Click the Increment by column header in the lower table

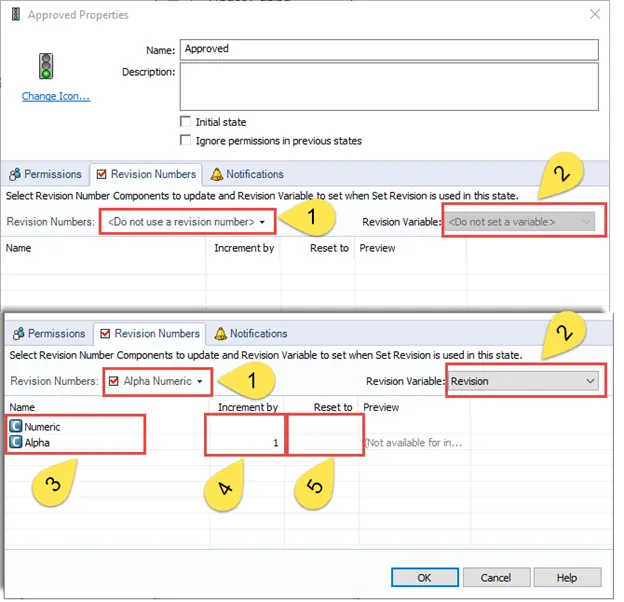point(248,407)
